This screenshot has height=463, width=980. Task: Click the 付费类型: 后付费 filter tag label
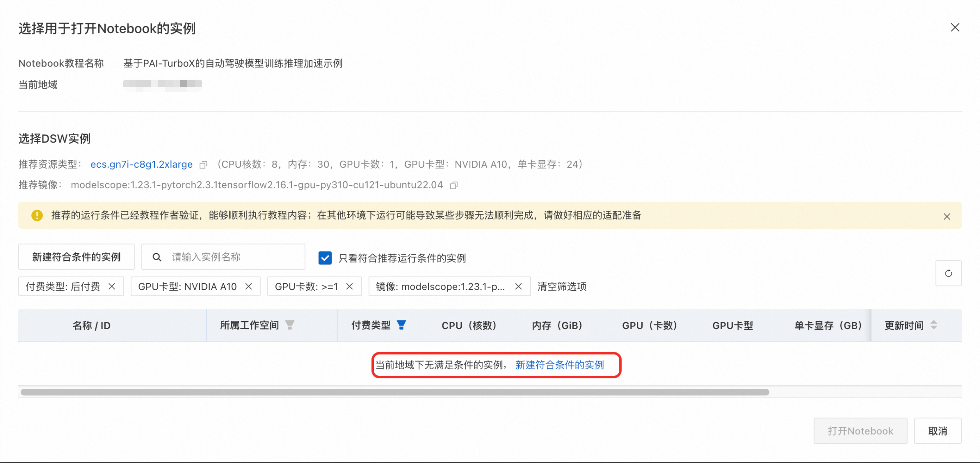click(x=63, y=286)
